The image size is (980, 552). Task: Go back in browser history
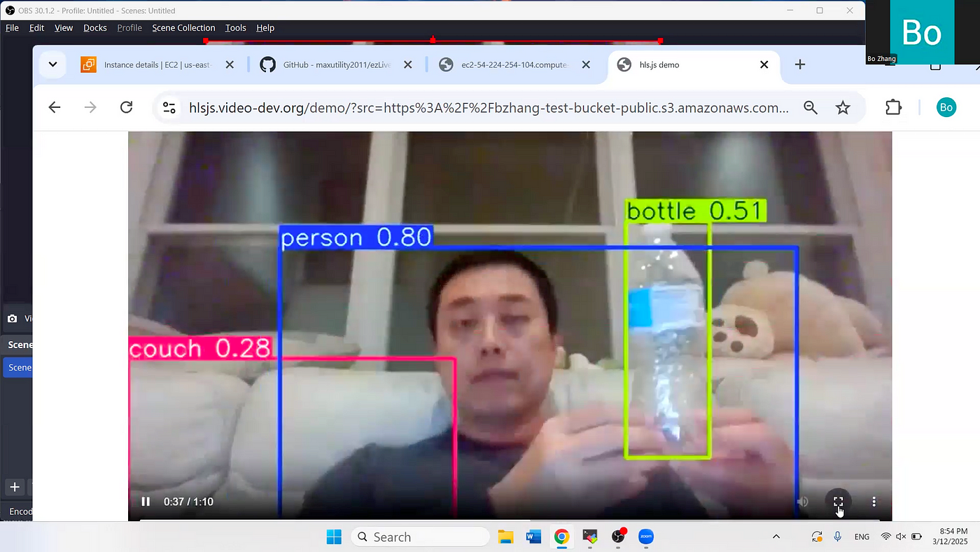(x=55, y=107)
